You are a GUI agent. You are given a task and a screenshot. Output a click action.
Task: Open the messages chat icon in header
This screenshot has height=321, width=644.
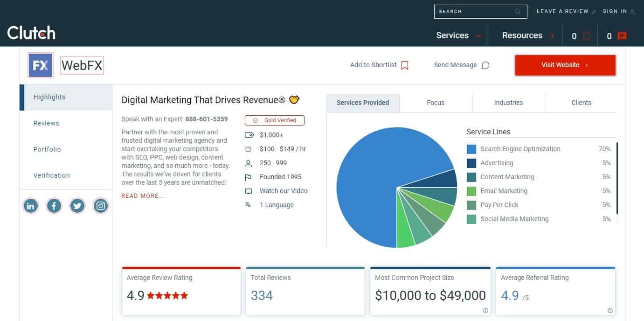pyautogui.click(x=622, y=36)
